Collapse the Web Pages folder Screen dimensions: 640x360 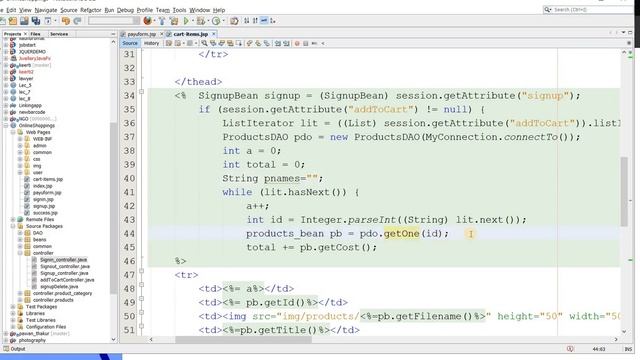coord(13,132)
